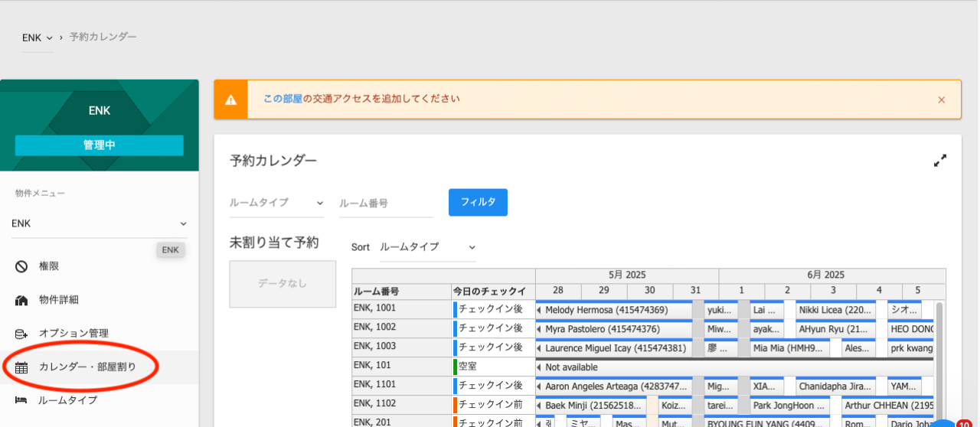Click the ルーム番号 input field

pyautogui.click(x=386, y=204)
